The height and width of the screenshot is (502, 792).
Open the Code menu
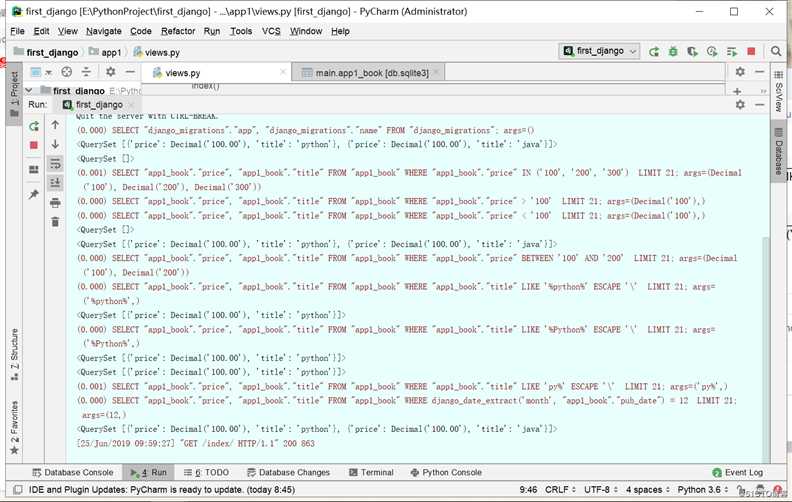(x=141, y=31)
